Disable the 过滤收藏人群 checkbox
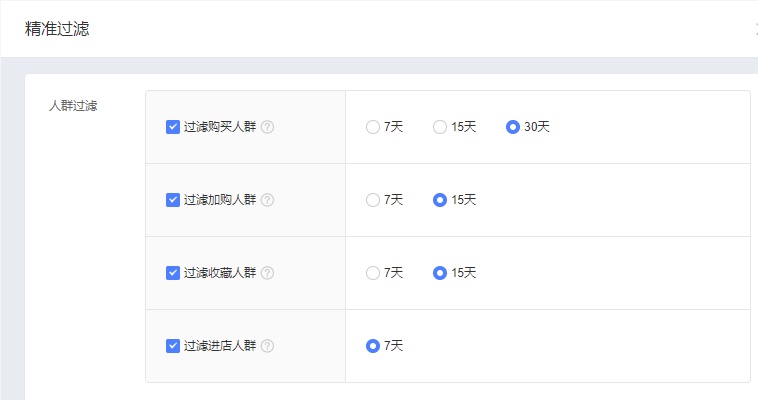758x400 pixels. (x=173, y=273)
